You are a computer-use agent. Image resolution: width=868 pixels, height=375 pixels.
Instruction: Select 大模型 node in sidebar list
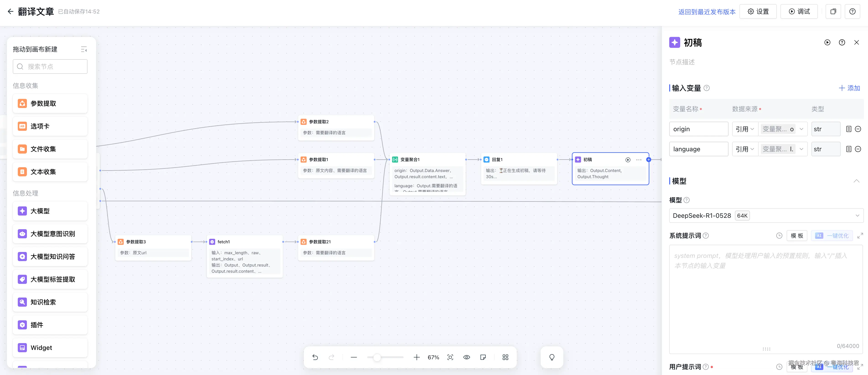pos(50,211)
